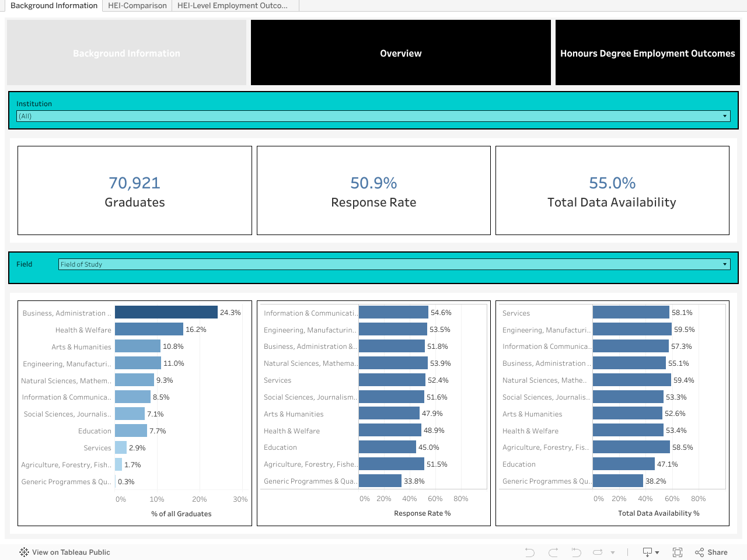
Task: Click the Tableau logo icon
Action: 24,552
